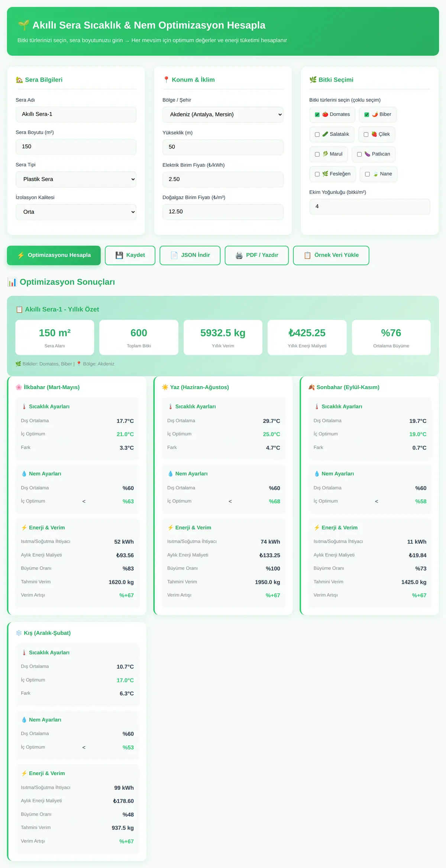The image size is (446, 868).
Task: Click the floppy disk icon on Kaydet
Action: click(x=119, y=255)
